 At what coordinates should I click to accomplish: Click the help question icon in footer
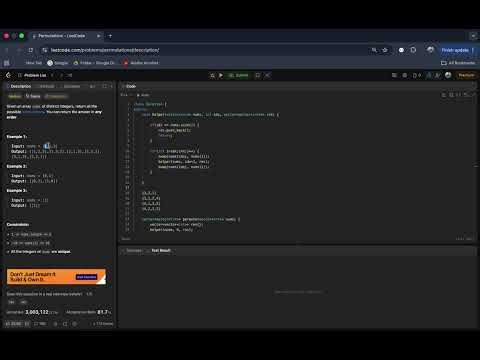tap(75, 324)
